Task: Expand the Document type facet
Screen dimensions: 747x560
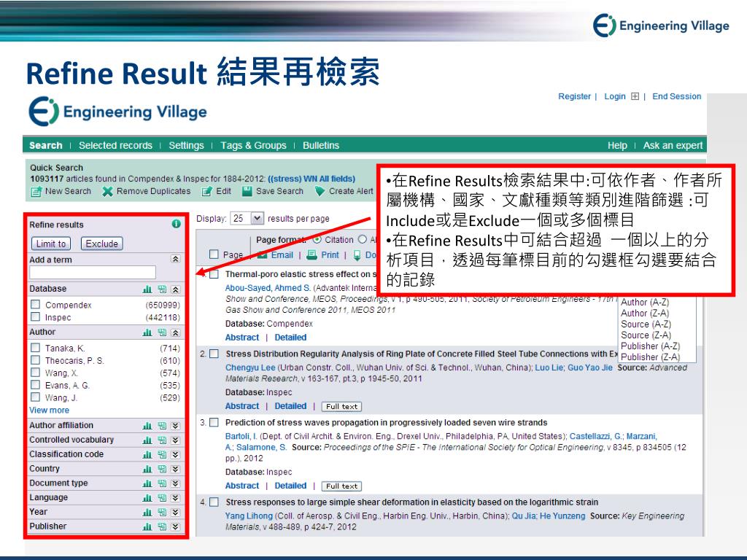Action: [x=175, y=483]
